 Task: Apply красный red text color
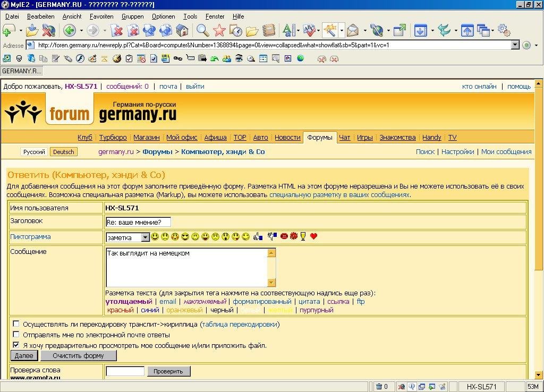pyautogui.click(x=121, y=310)
